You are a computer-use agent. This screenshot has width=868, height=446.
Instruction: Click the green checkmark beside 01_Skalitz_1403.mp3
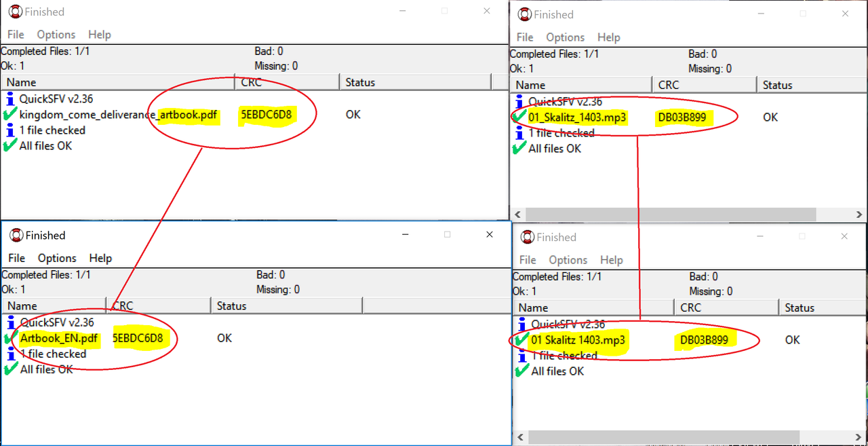point(519,117)
